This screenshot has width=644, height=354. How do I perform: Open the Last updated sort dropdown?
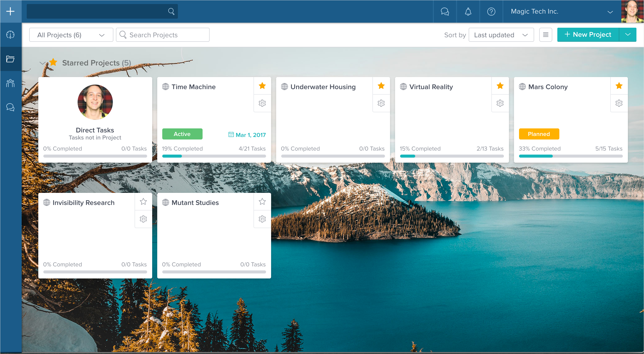(501, 35)
